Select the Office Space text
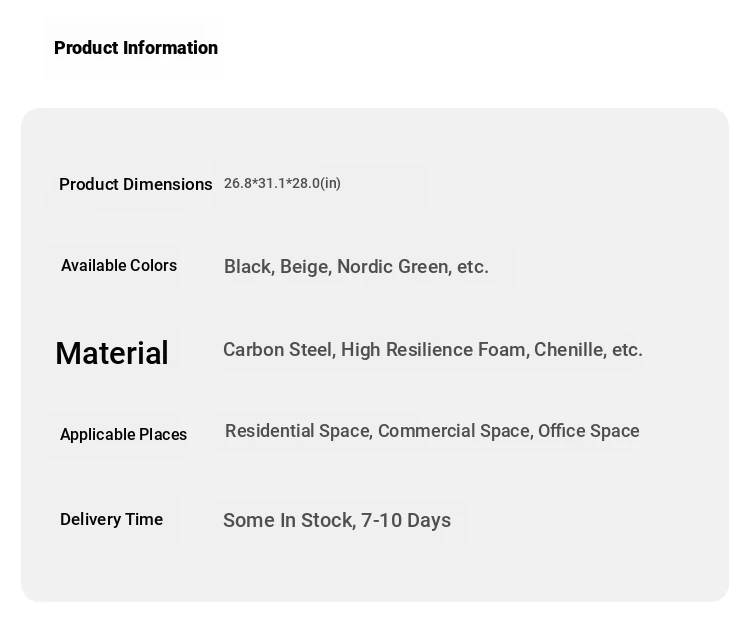The image size is (750, 632). (588, 431)
